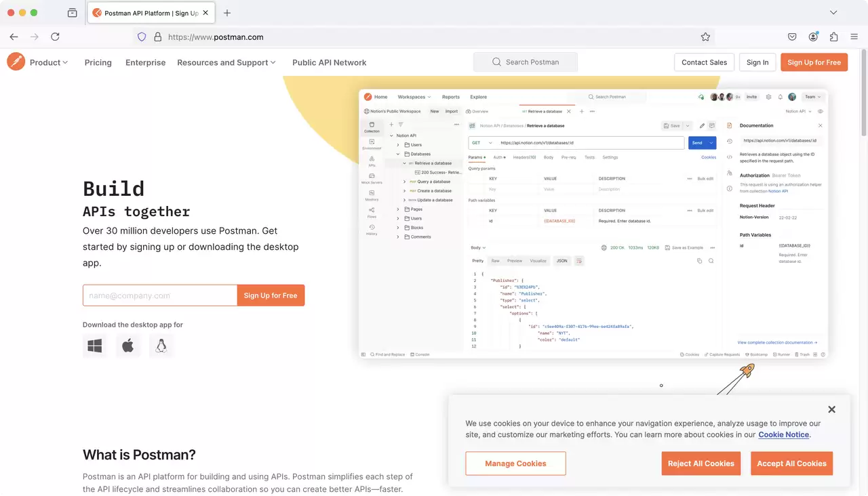
Task: Dismiss the cookie banner with X
Action: [831, 409]
